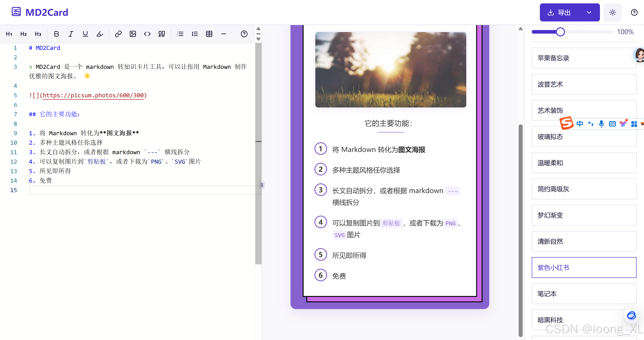The height and width of the screenshot is (340, 644).
Task: Click the highlighter marker tool icon
Action: [x=100, y=34]
